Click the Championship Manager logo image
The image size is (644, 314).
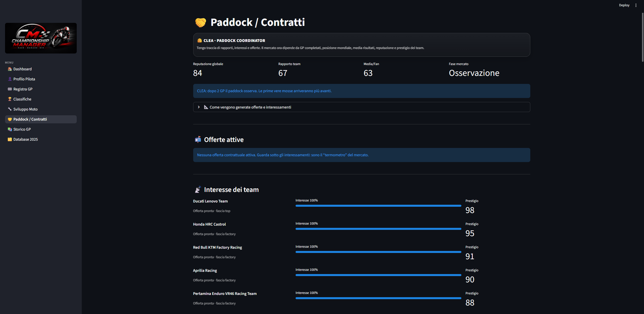[41, 38]
